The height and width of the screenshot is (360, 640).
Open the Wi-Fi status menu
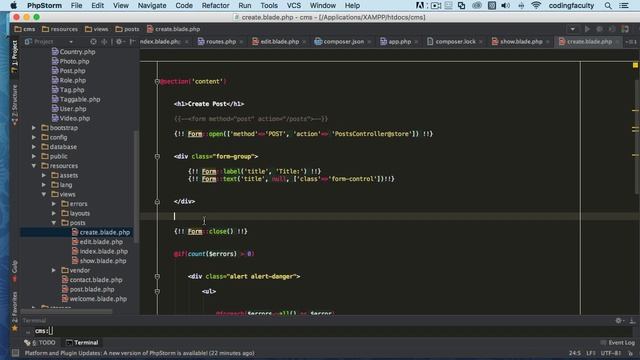536,5
